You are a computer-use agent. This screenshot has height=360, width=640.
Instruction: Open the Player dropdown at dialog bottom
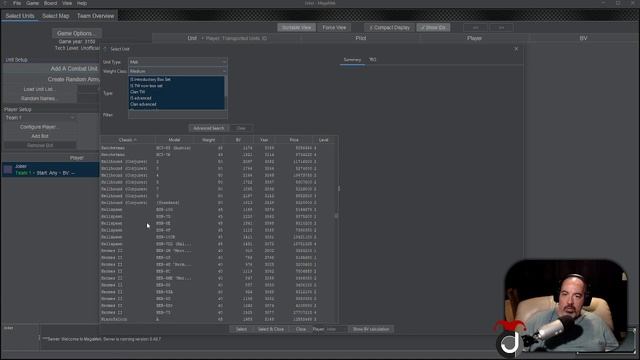tap(336, 329)
